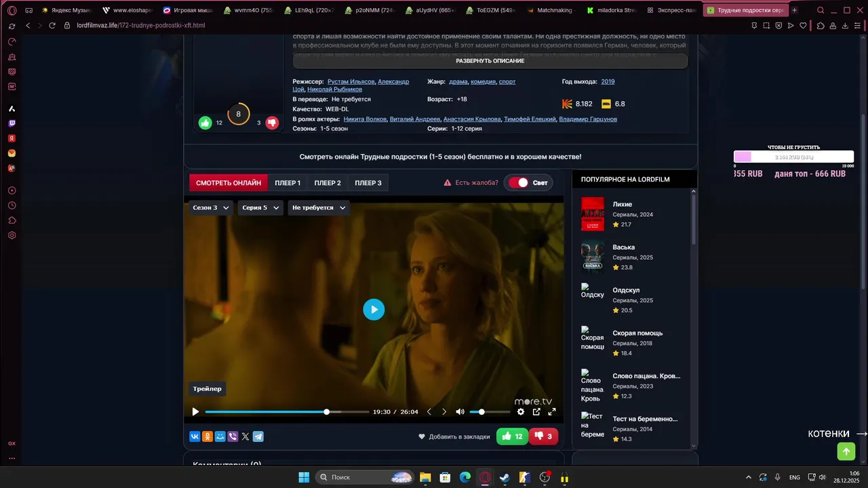Open year link 2019
The width and height of the screenshot is (868, 488).
pos(608,81)
